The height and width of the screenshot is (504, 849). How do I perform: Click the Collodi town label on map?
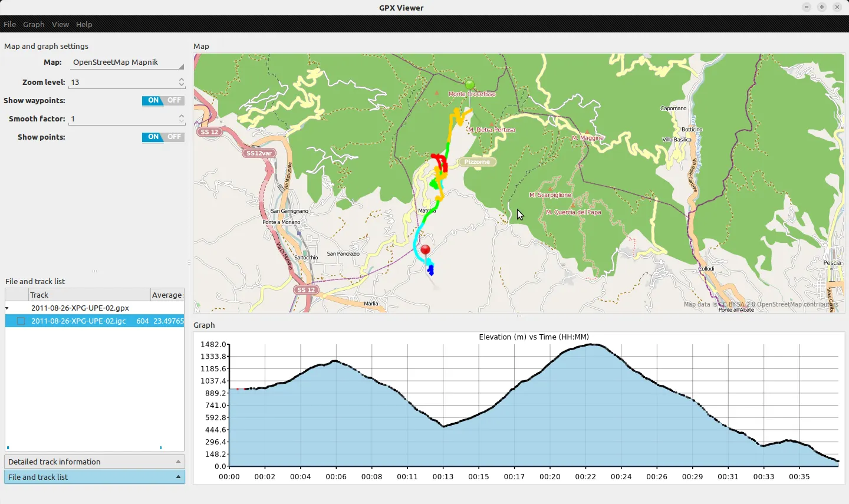click(x=706, y=269)
